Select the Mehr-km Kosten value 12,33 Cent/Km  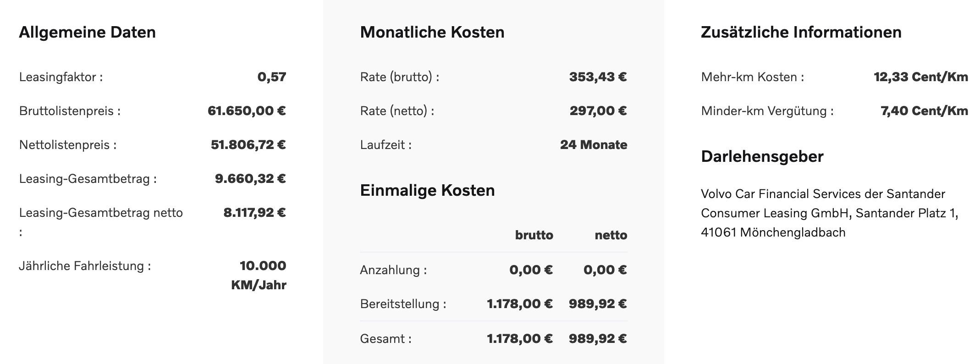coord(921,77)
